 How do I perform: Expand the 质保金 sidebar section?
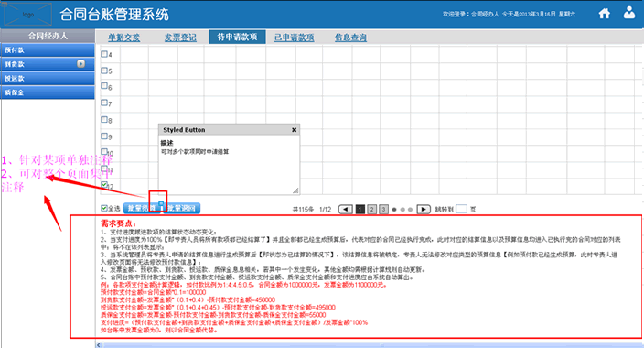[48, 92]
